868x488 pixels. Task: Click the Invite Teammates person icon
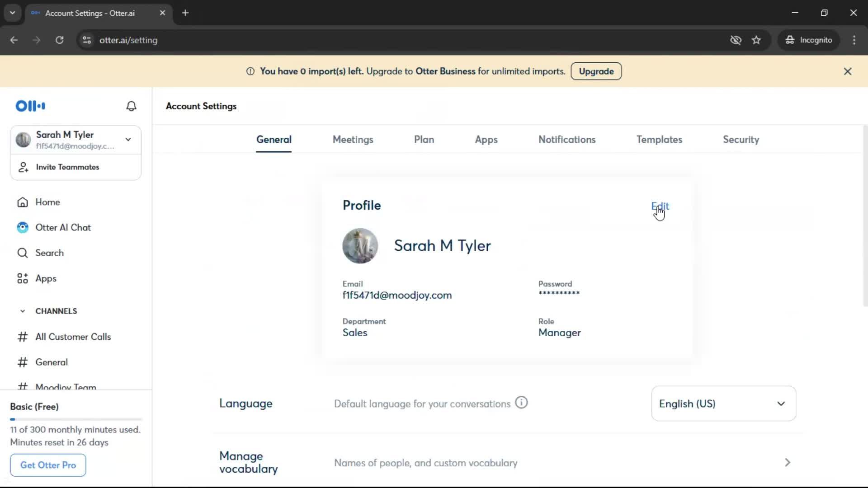click(x=23, y=167)
